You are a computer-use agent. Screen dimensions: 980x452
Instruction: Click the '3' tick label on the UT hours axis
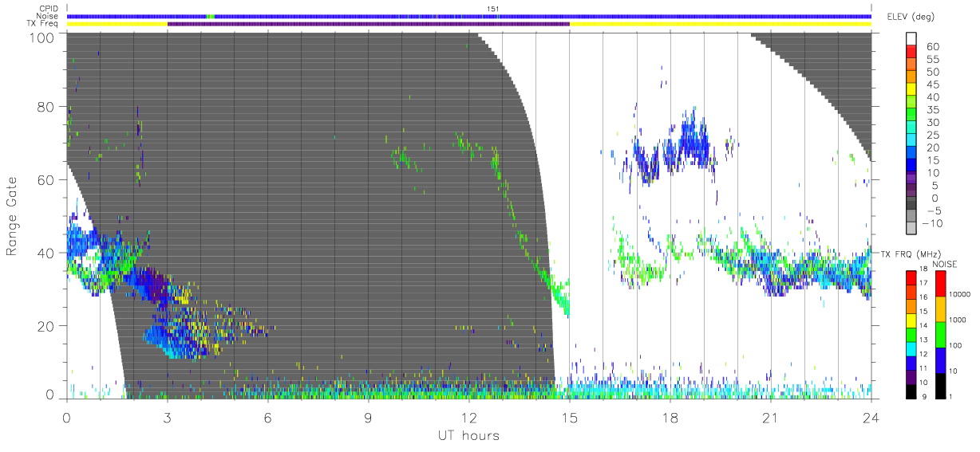pos(168,417)
